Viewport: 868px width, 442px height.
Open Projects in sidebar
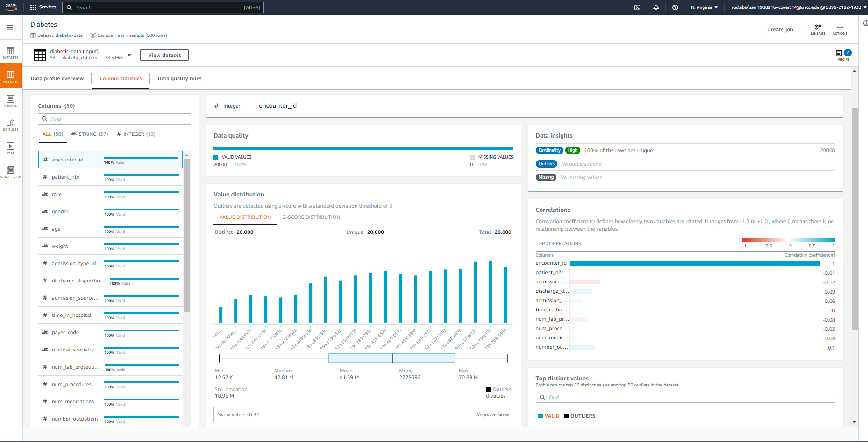(x=10, y=77)
